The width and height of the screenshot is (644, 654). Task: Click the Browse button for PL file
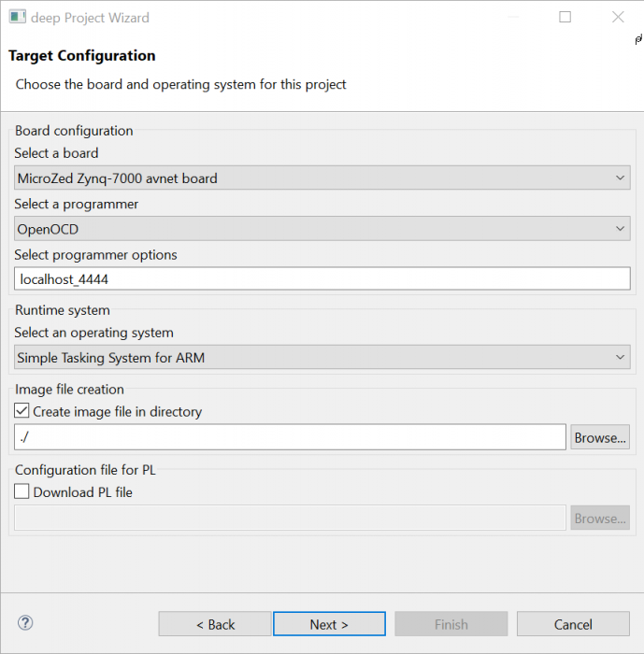[600, 519]
